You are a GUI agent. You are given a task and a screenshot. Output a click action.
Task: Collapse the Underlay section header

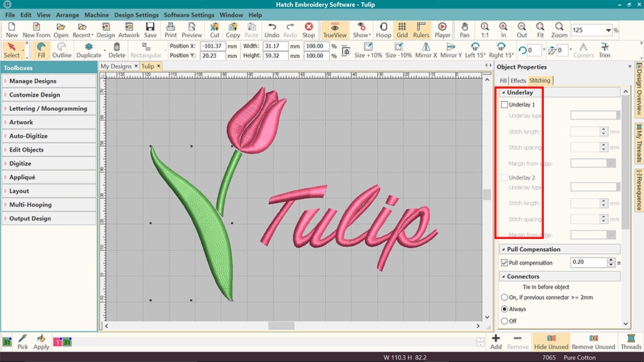click(520, 92)
